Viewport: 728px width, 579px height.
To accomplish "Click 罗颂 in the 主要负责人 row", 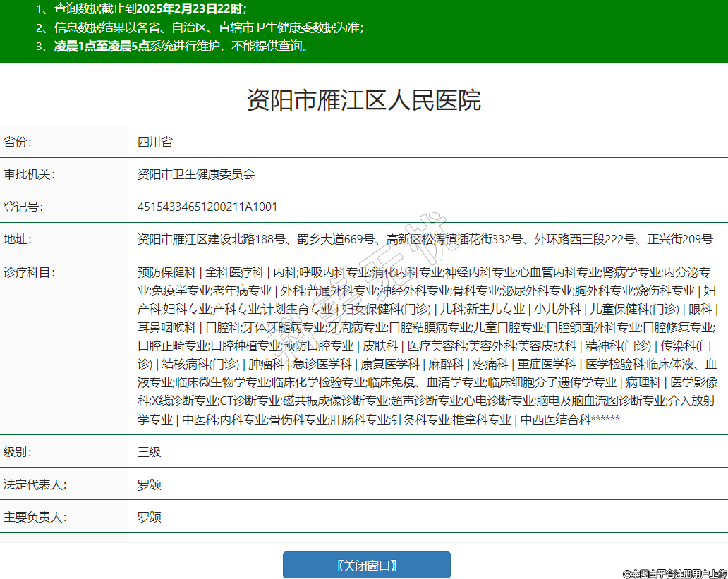I will [149, 517].
